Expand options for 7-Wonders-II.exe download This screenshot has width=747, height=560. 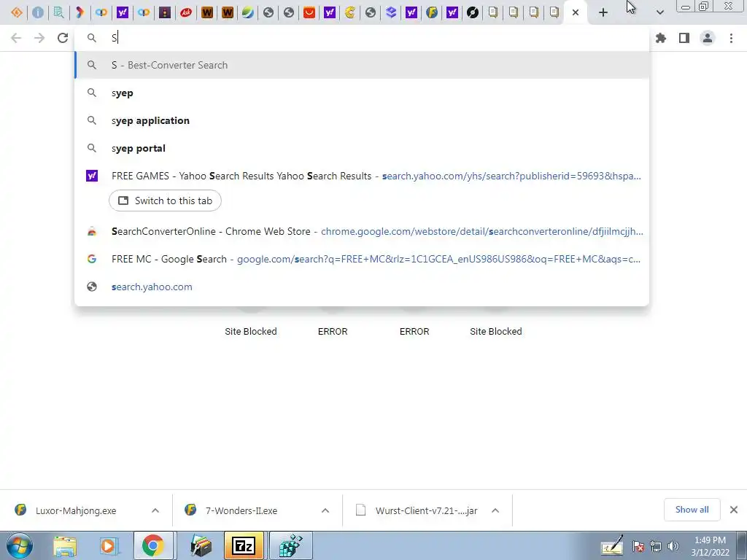pos(325,510)
